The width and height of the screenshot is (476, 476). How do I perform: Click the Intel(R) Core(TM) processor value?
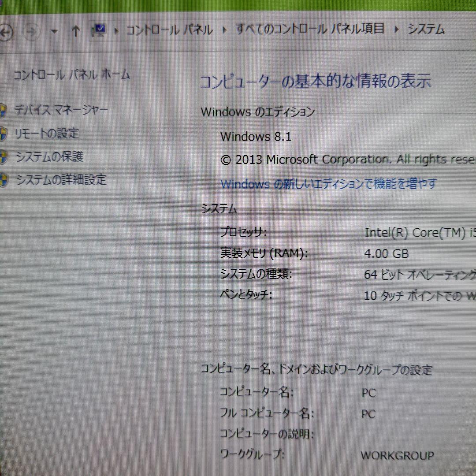tap(420, 233)
